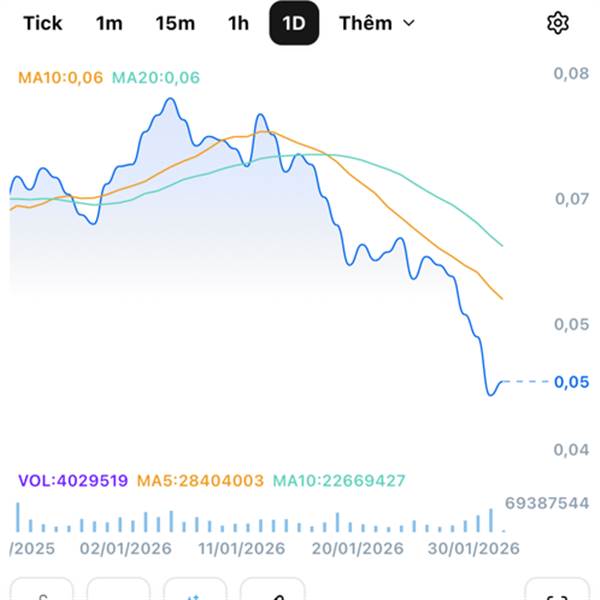Switch chart to 1h interval
Screen dimensions: 600x600
click(238, 23)
